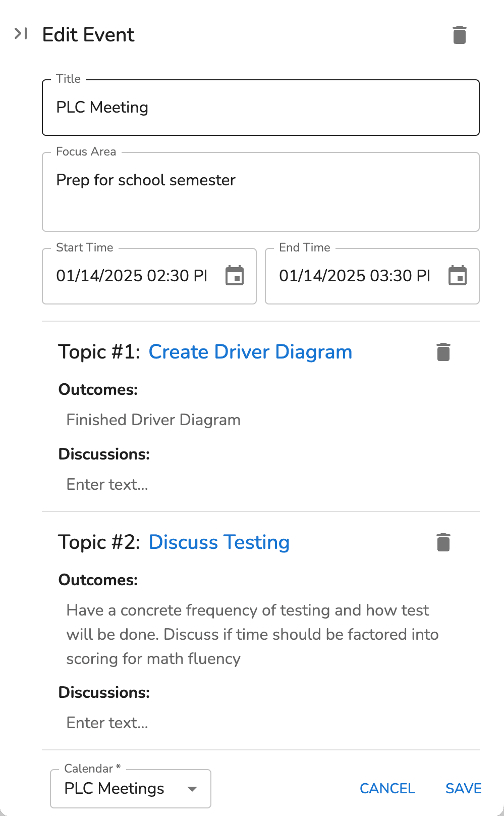Select the PLC Meetings calendar combo box
The height and width of the screenshot is (816, 504).
point(131,789)
